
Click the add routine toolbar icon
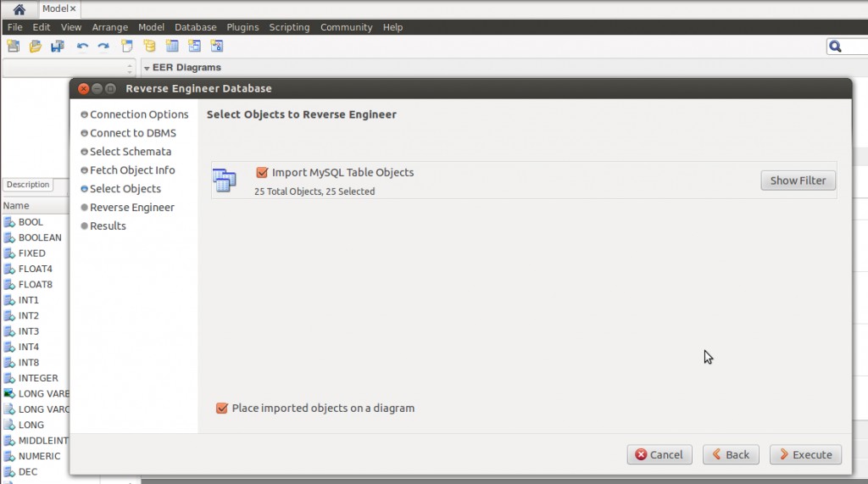tap(216, 46)
